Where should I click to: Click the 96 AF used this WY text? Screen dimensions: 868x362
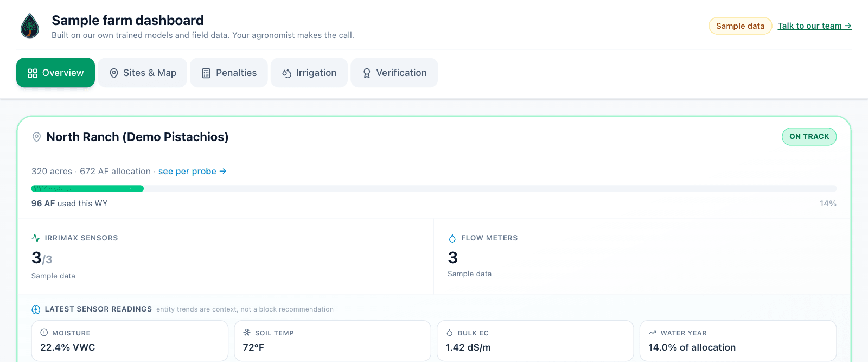click(69, 204)
